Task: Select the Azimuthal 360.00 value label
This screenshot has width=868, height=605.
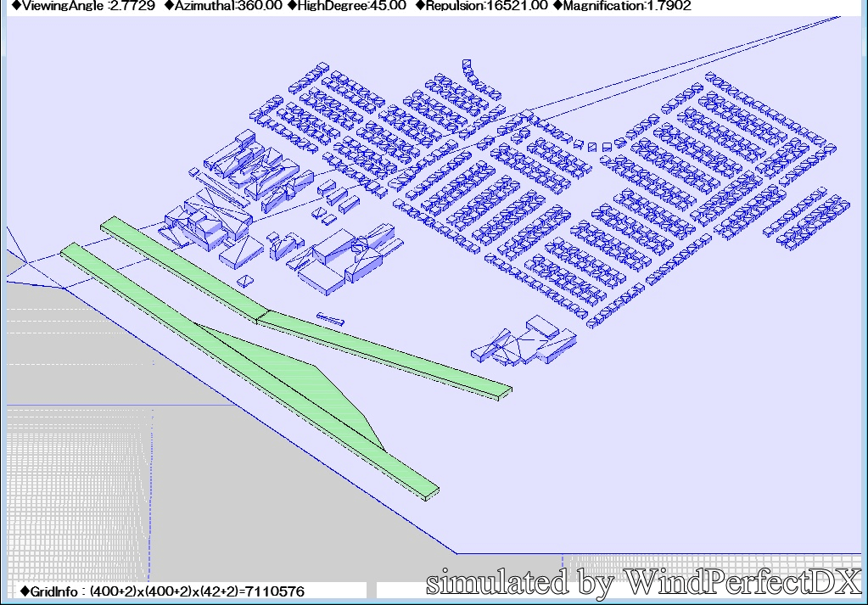Action: (223, 6)
